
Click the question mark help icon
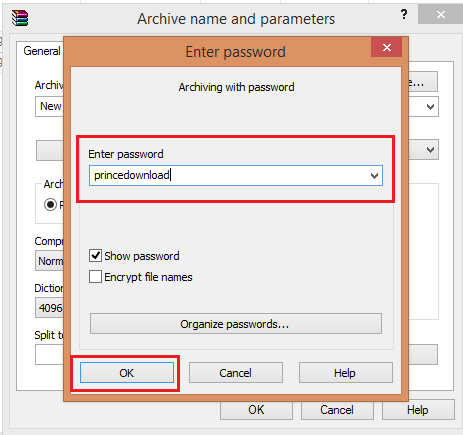pyautogui.click(x=404, y=14)
